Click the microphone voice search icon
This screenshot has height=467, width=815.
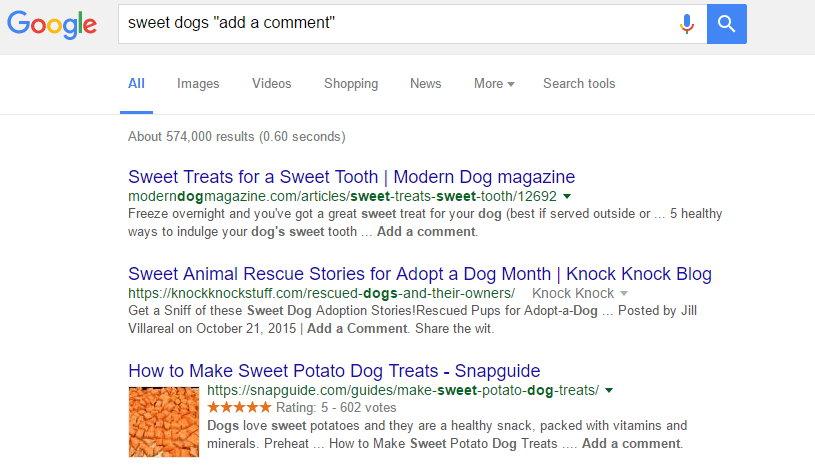[x=687, y=24]
